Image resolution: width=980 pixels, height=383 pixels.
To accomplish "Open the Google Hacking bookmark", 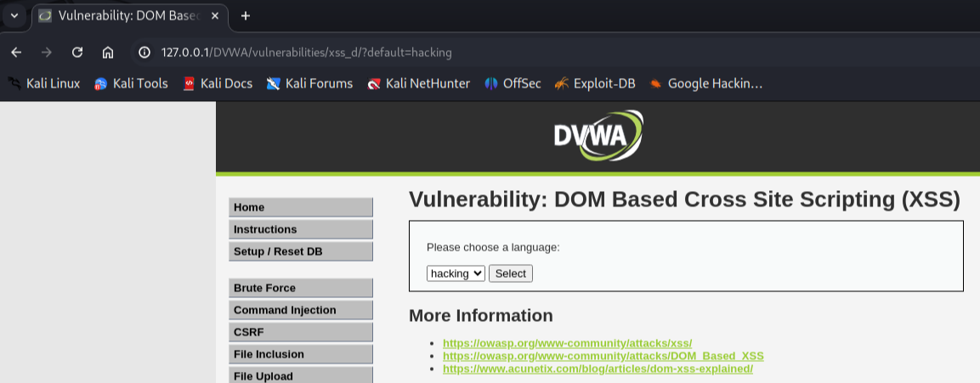I will pyautogui.click(x=705, y=83).
